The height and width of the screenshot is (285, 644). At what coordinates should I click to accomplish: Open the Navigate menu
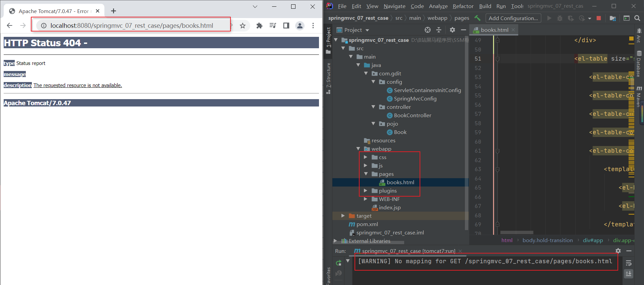(394, 6)
